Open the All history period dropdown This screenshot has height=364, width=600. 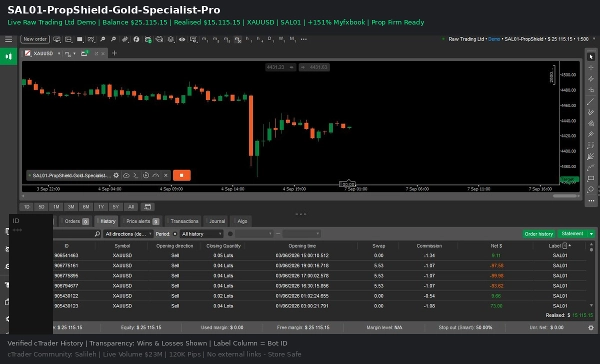click(x=202, y=234)
